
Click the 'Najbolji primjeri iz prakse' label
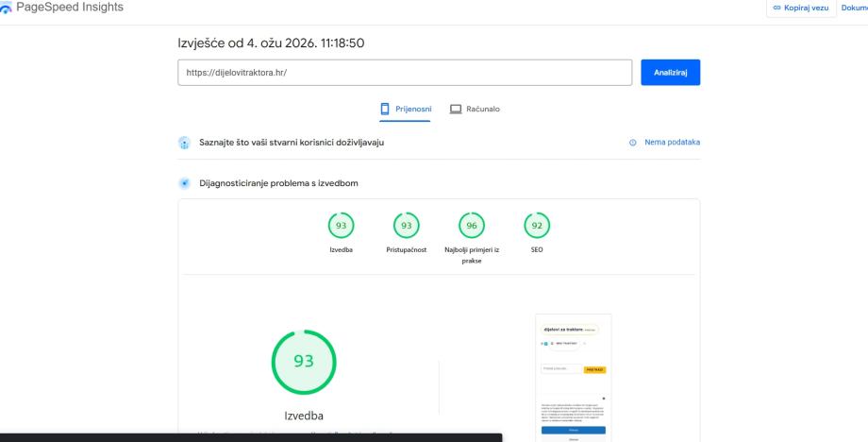coord(472,255)
